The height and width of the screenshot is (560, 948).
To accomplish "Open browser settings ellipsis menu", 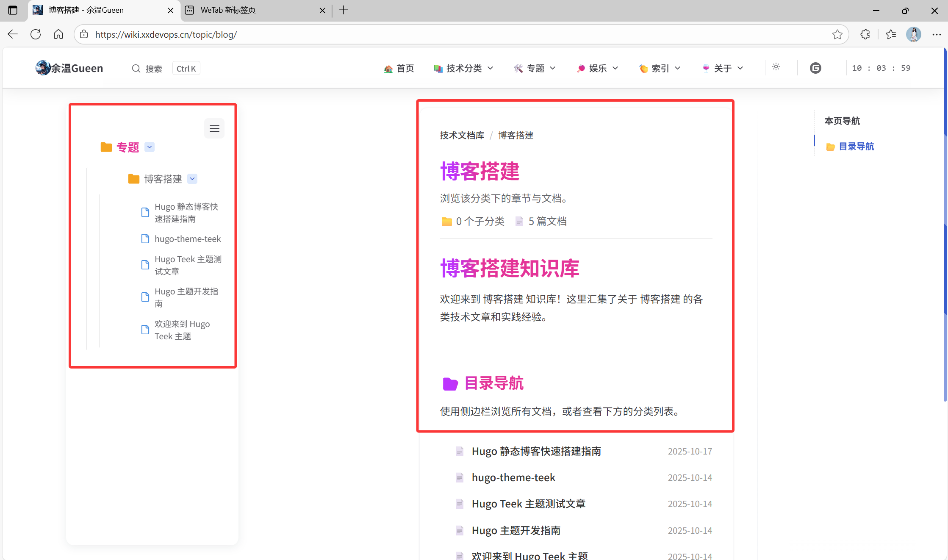I will (x=936, y=34).
